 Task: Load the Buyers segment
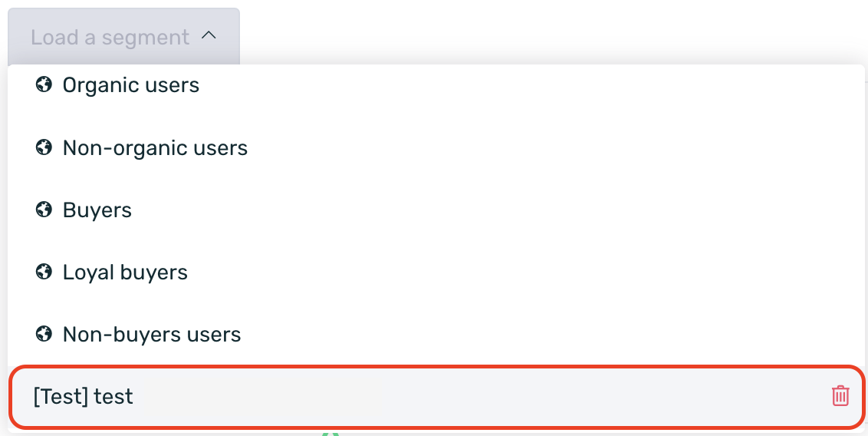[97, 210]
